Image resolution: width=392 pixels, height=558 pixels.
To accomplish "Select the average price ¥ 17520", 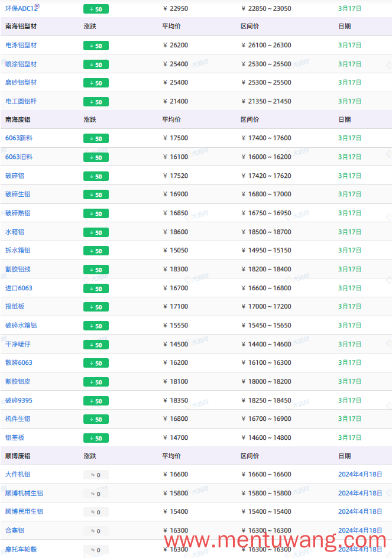I will pos(176,176).
